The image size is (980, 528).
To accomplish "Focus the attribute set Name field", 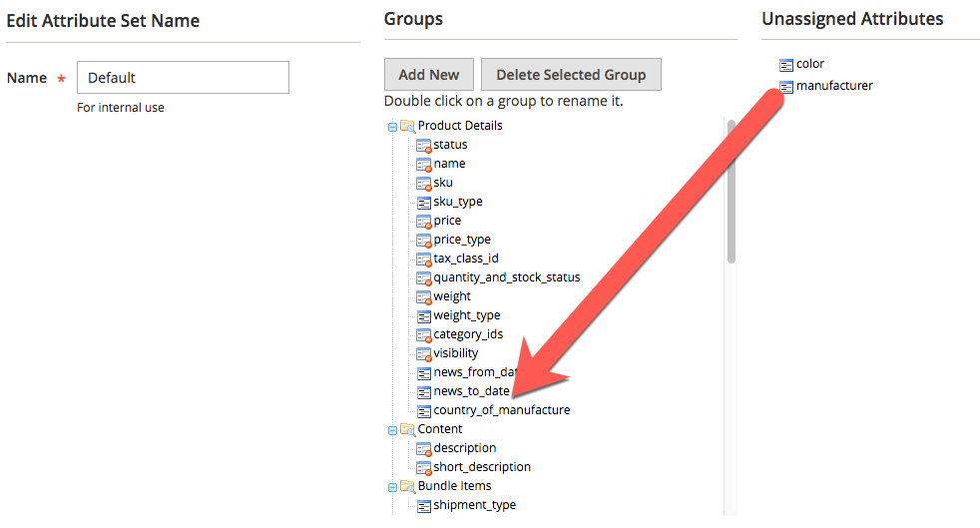I will click(183, 78).
